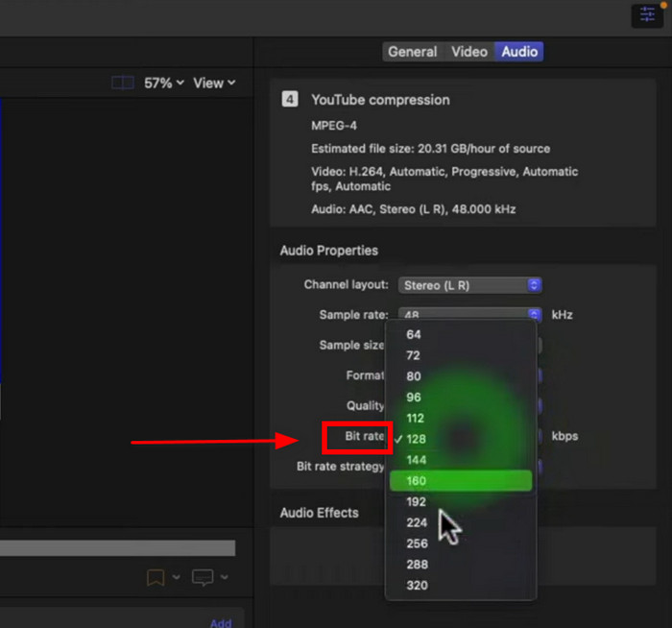Viewport: 672px width, 628px height.
Task: Click the number 4 preset badge
Action: pos(290,100)
